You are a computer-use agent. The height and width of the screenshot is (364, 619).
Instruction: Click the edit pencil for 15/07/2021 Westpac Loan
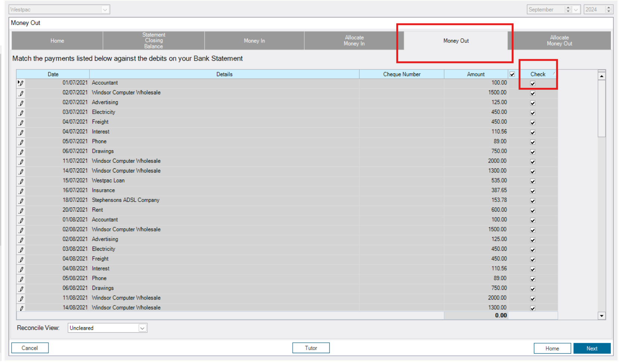click(x=21, y=181)
